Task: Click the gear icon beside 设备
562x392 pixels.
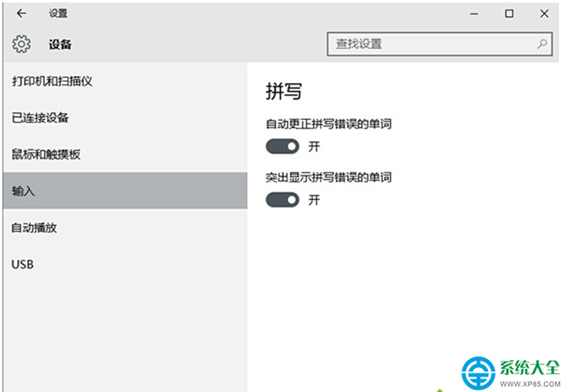Action: 22,44
